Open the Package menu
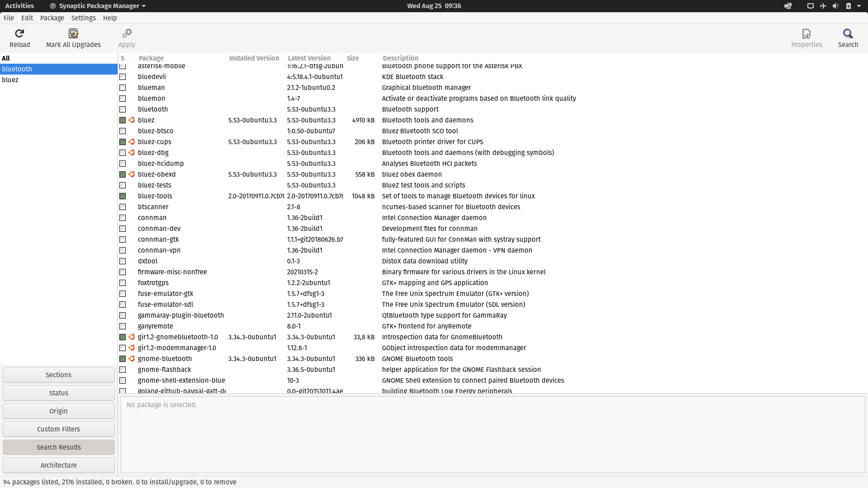The image size is (868, 488). coord(52,18)
